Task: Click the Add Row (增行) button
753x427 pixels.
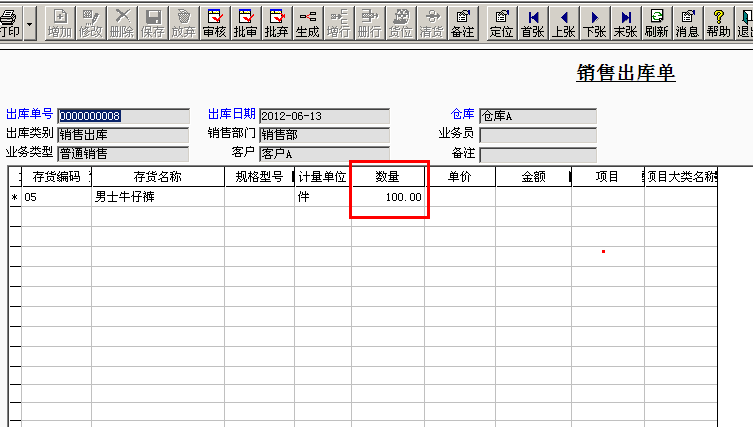Action: coord(339,23)
